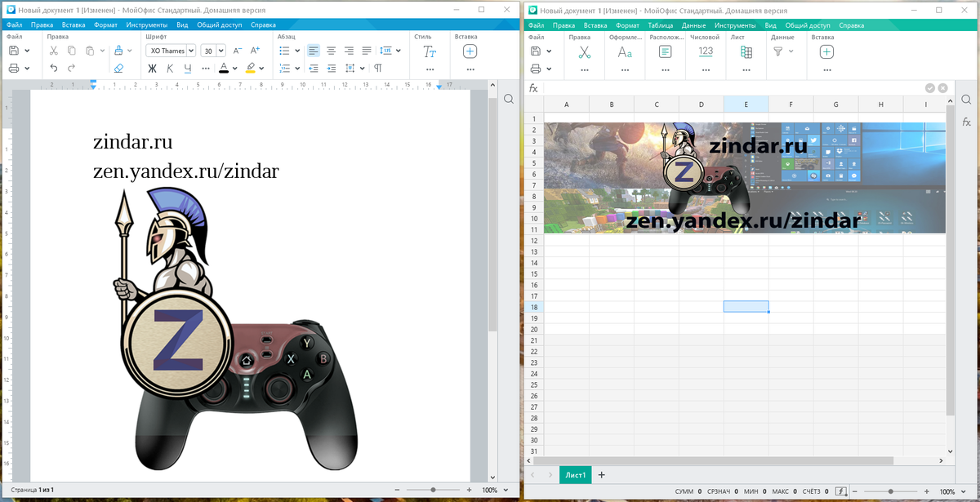Expand line spacing dropdown arrow

point(399,51)
